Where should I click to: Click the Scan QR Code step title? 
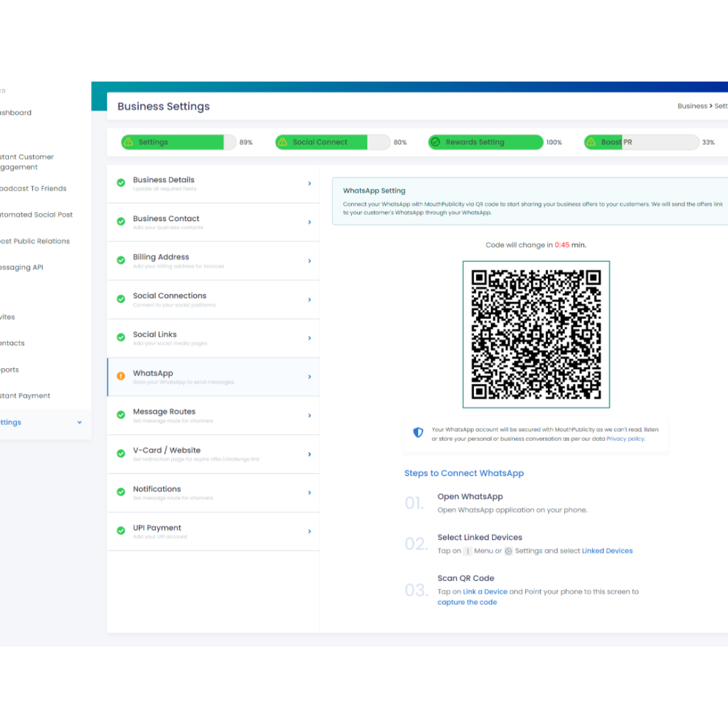pyautogui.click(x=466, y=578)
